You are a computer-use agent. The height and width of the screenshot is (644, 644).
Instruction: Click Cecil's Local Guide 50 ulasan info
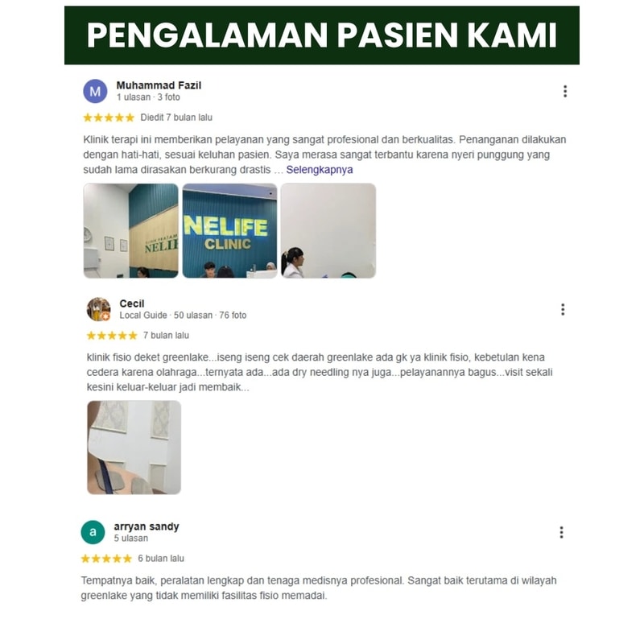(183, 316)
